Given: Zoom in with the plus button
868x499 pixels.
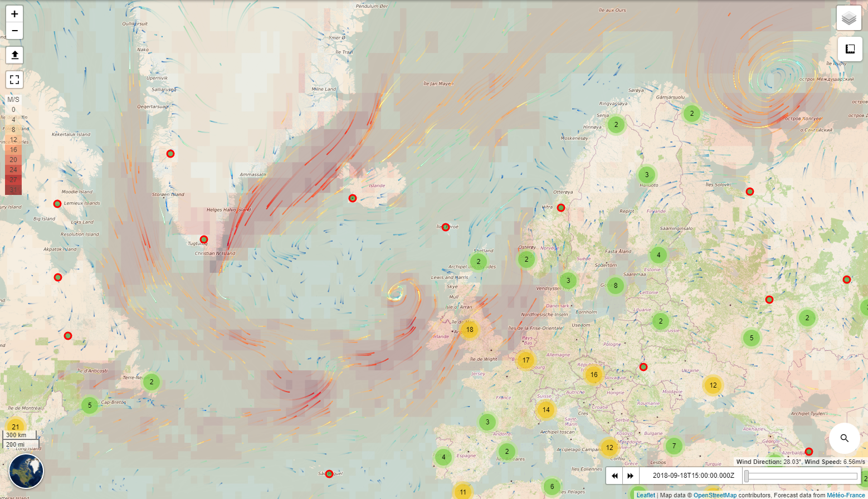Looking at the screenshot, I should click(x=14, y=14).
